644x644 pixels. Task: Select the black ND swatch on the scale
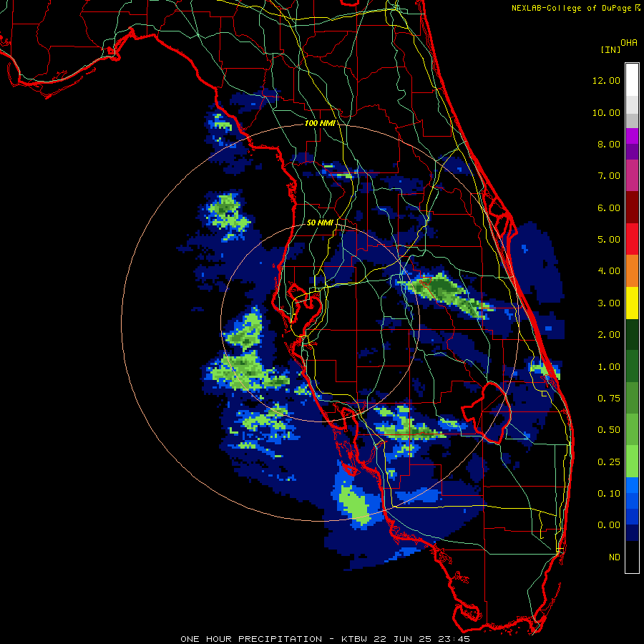tap(632, 557)
